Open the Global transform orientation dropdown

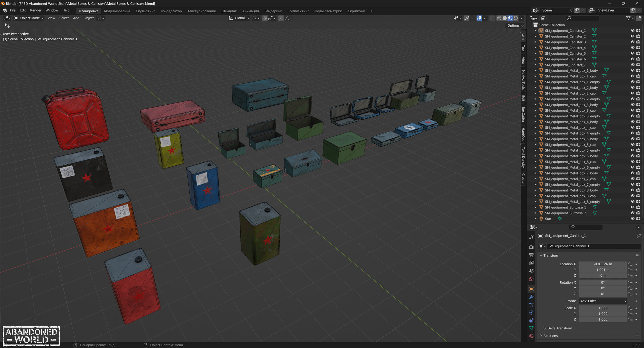[x=239, y=18]
